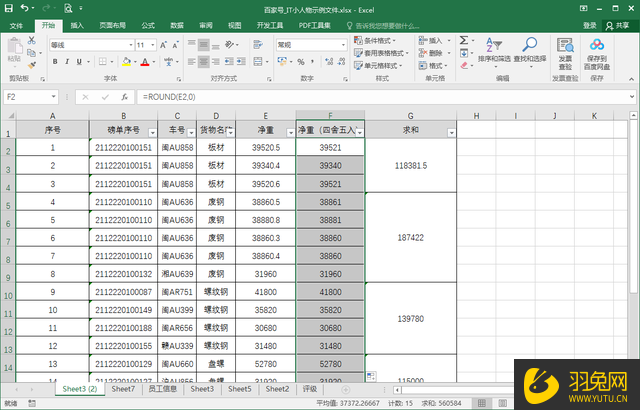Click the Save icon in quick access toolbar
This screenshot has height=410, width=640.
tap(9, 8)
